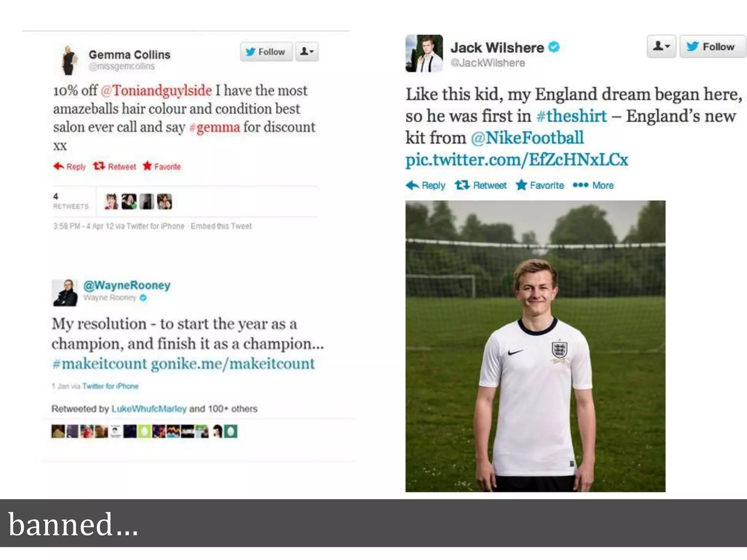Click Retweet icon under Gemma Collins tweet
This screenshot has width=747, height=560.
pos(99,166)
